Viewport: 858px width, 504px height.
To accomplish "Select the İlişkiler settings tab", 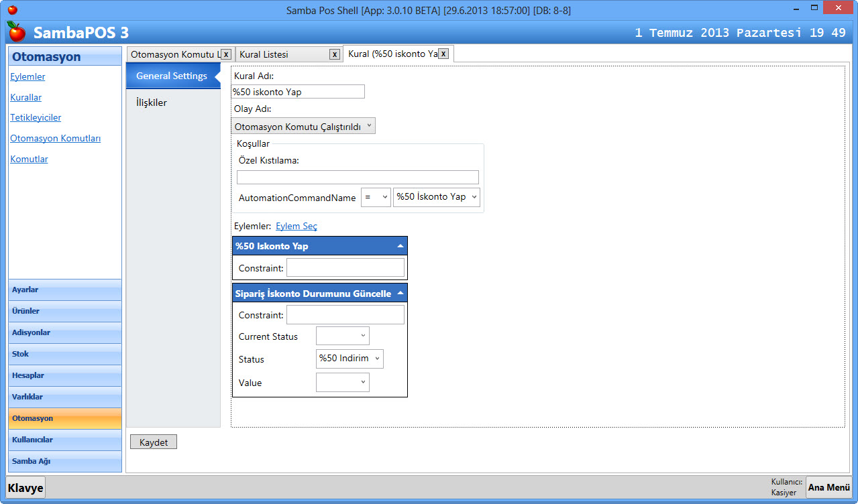I will 152,103.
